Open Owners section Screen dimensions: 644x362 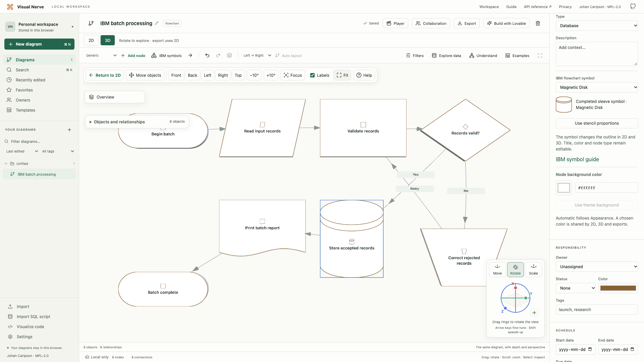(40, 100)
